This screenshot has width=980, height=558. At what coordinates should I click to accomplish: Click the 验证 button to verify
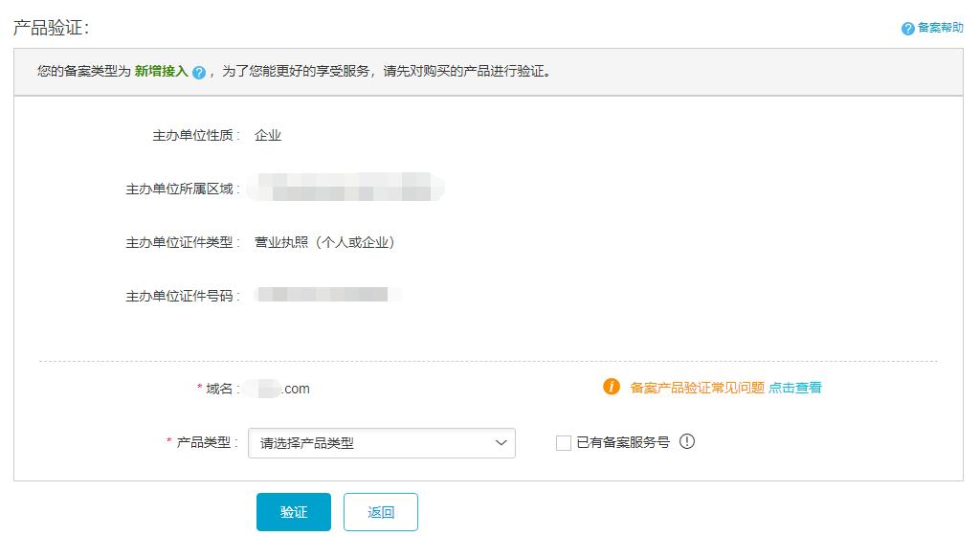pos(293,511)
